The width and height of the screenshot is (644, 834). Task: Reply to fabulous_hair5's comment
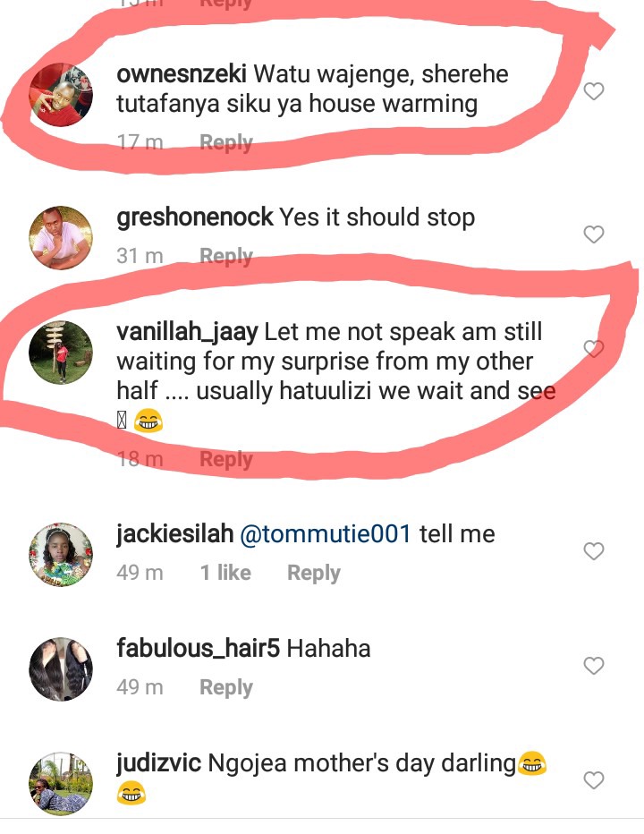point(226,688)
